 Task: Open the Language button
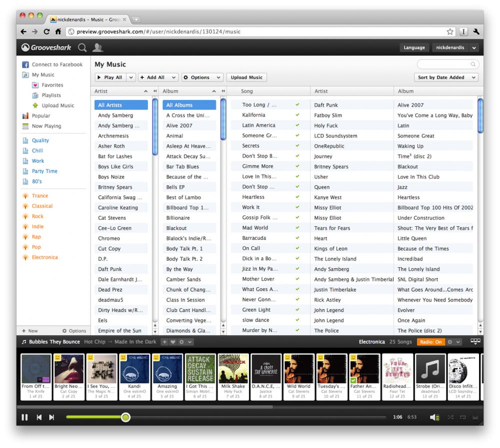pyautogui.click(x=414, y=48)
